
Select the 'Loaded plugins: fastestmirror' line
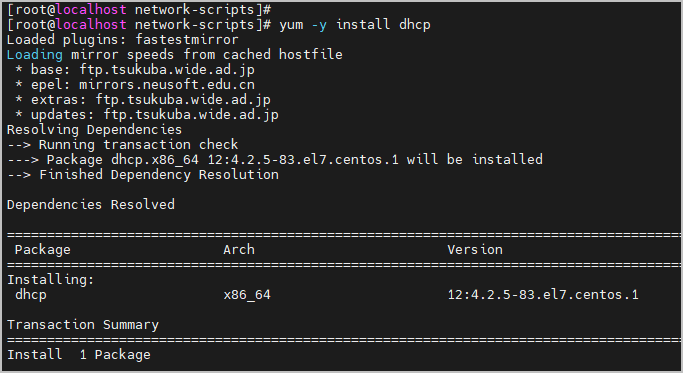[123, 40]
